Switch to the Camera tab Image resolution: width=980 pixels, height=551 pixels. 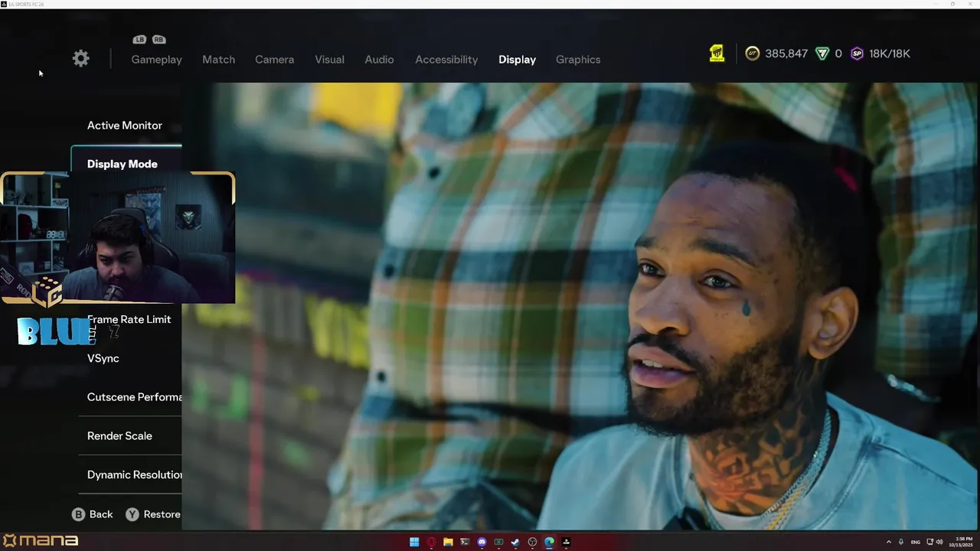274,59
